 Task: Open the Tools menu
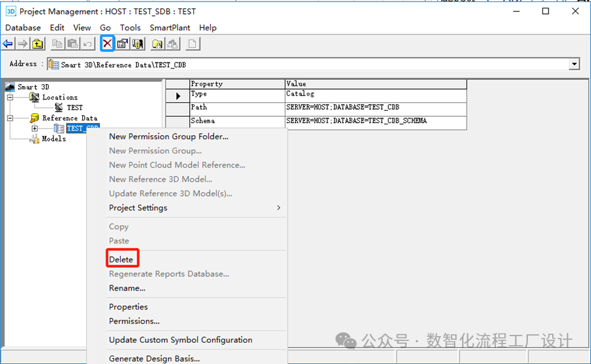pyautogui.click(x=130, y=28)
